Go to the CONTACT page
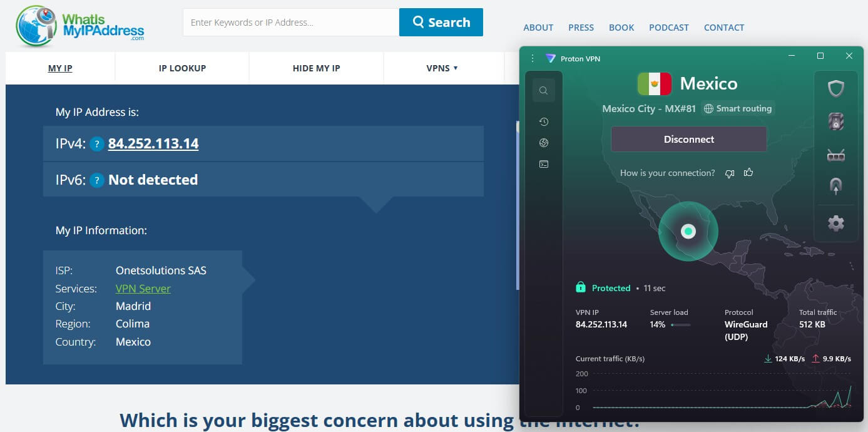 (724, 28)
